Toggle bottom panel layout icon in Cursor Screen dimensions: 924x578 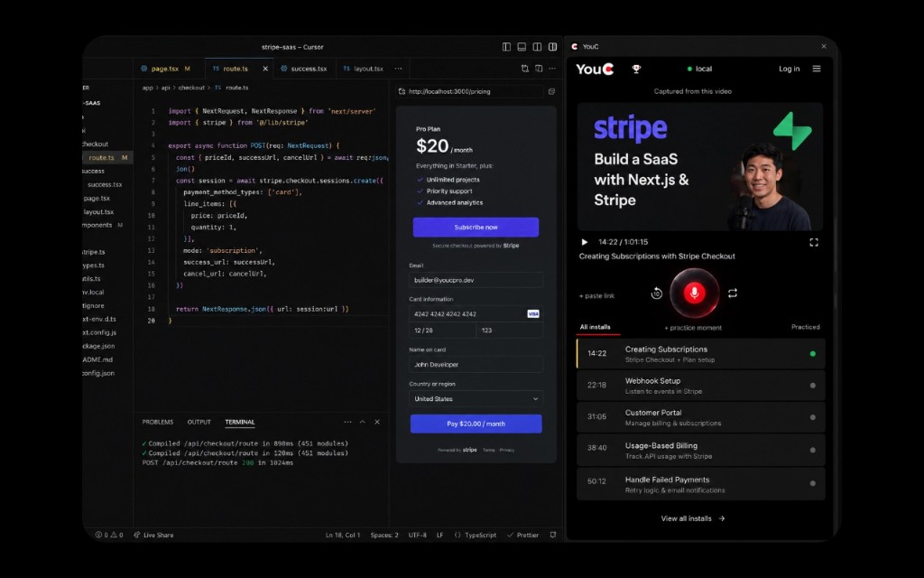tap(522, 47)
